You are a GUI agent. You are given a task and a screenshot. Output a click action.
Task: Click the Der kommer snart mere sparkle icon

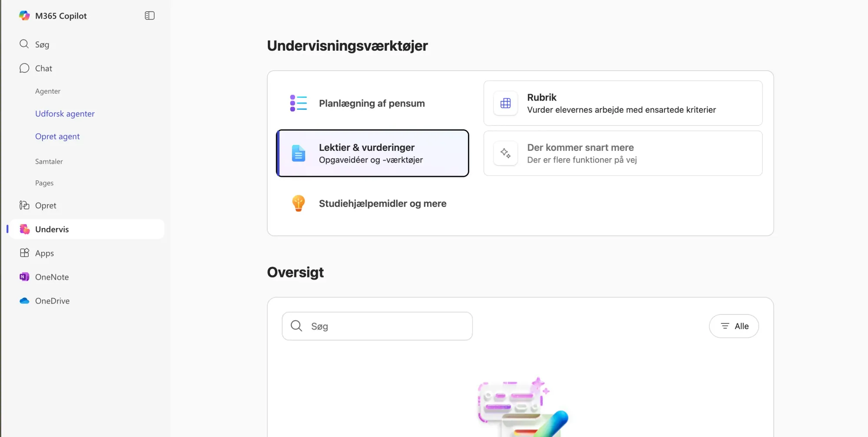point(506,153)
